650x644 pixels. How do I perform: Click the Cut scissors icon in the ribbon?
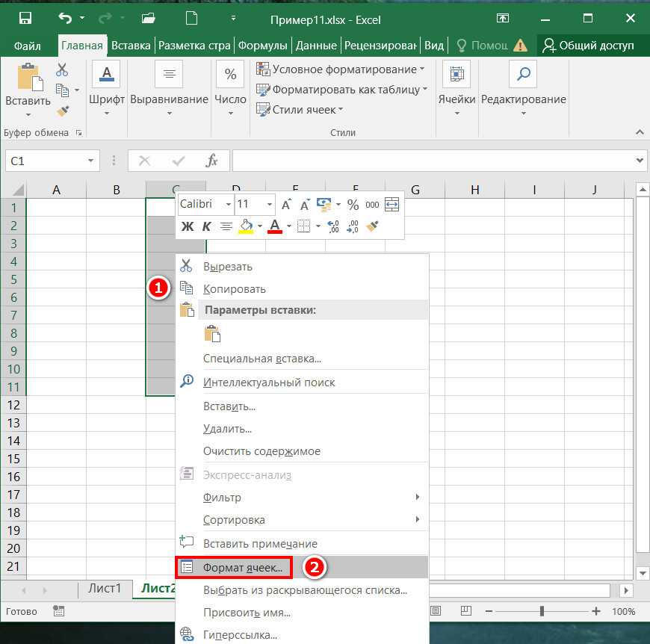[62, 70]
